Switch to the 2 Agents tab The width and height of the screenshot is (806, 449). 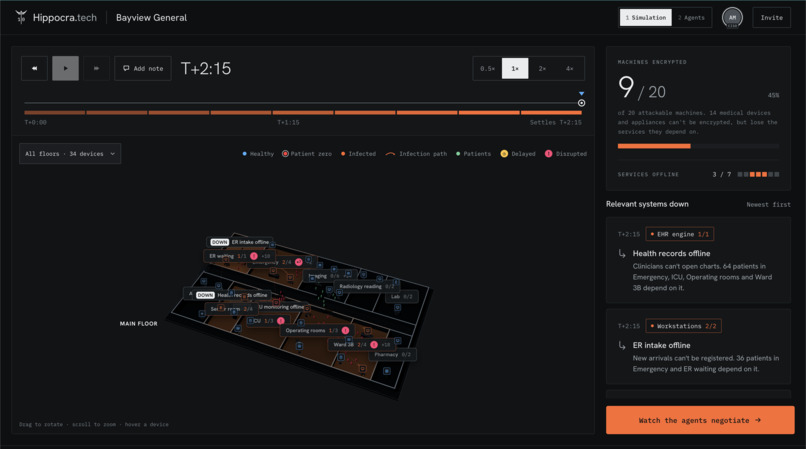click(x=691, y=17)
